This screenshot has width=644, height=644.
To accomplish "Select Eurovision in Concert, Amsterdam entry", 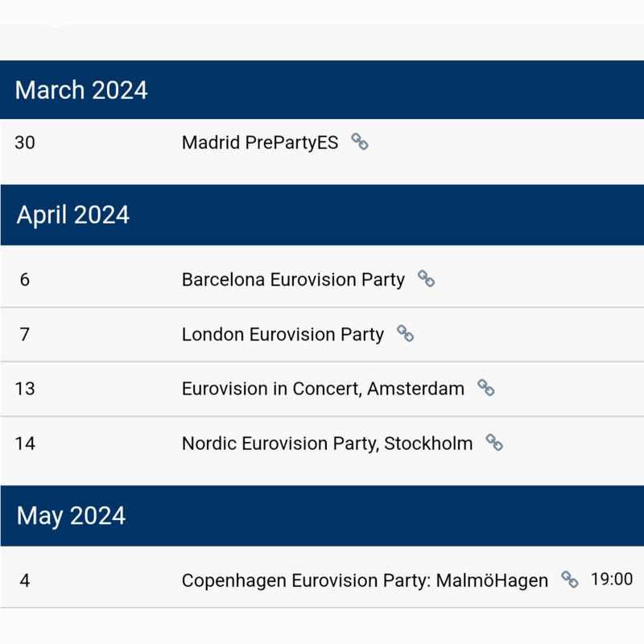I will (x=323, y=389).
